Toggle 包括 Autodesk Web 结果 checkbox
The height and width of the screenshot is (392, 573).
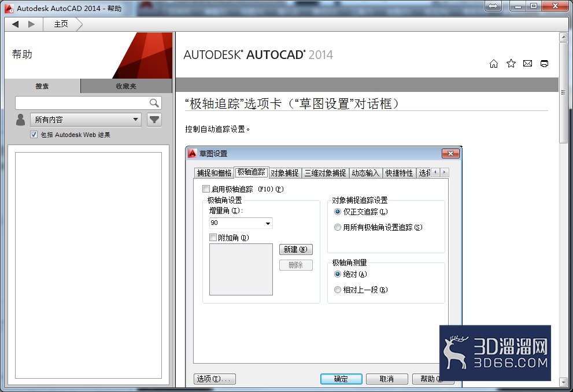pyautogui.click(x=34, y=135)
